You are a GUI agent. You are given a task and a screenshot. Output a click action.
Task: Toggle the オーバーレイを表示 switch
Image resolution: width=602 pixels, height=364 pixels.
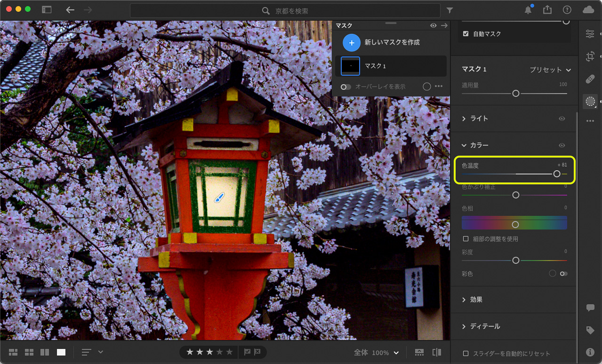(346, 87)
